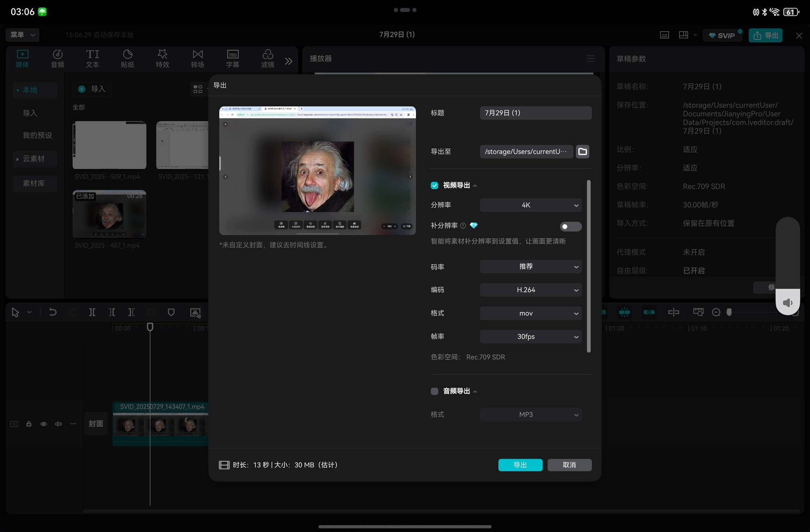Click the cyan 导出 button in dialog
The image size is (810, 532).
[520, 465]
